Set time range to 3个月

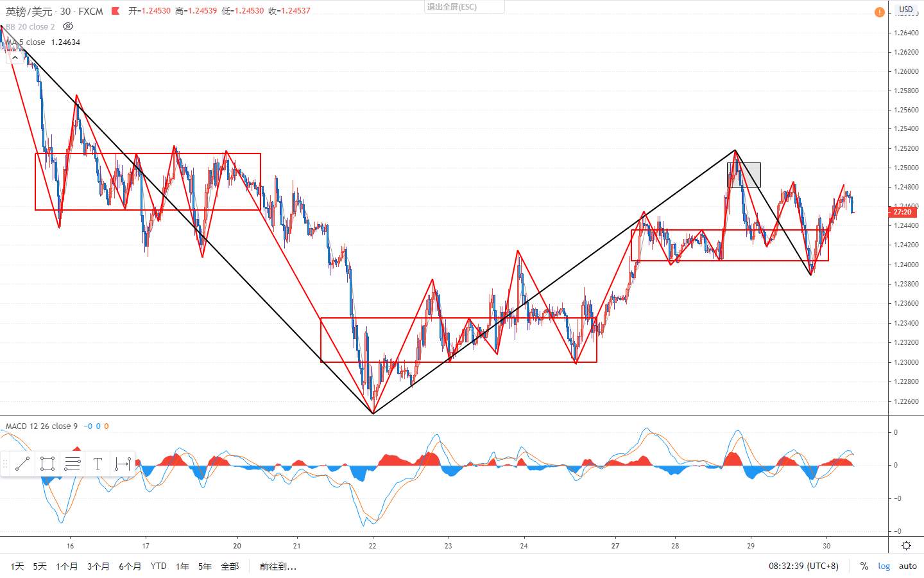(x=98, y=566)
